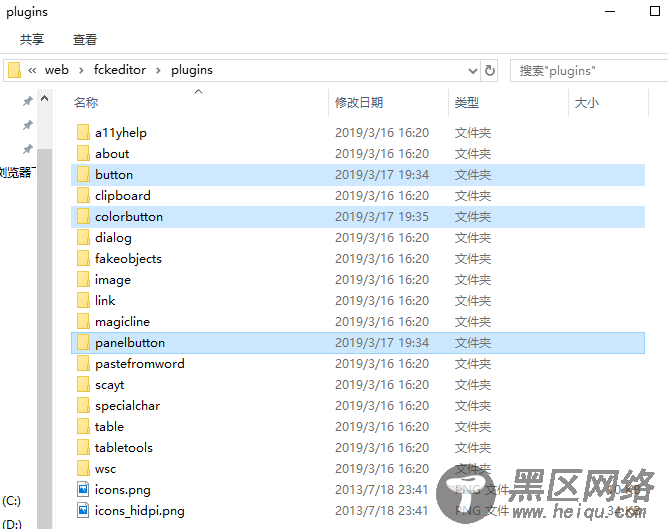668x529 pixels.
Task: Expand the chevron after fckeditor in path
Action: tap(158, 70)
